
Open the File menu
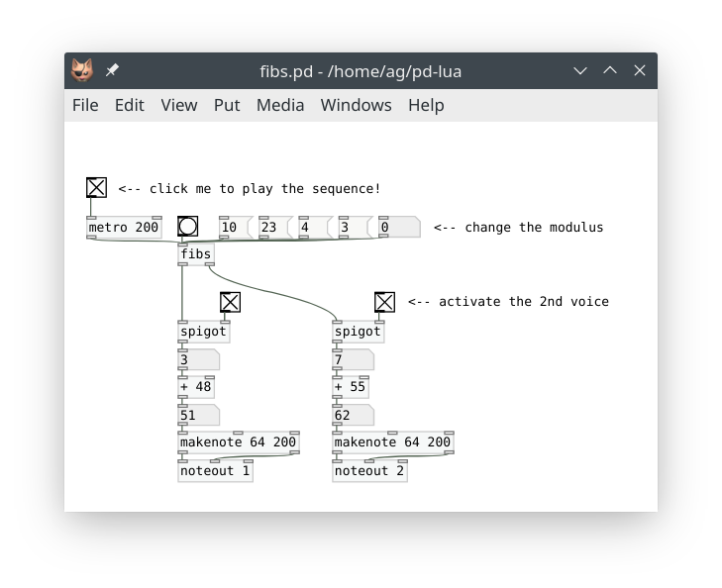85,105
